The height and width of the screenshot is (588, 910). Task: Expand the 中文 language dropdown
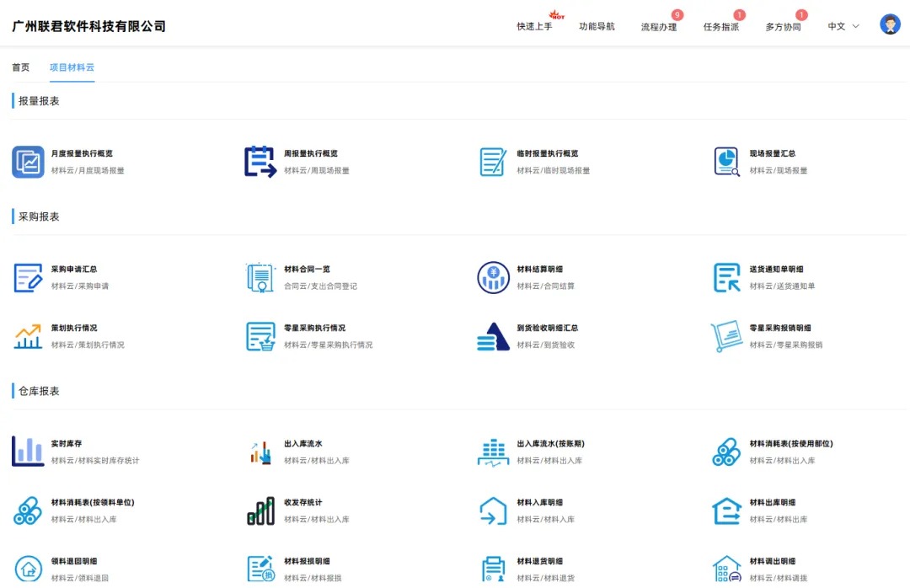840,26
